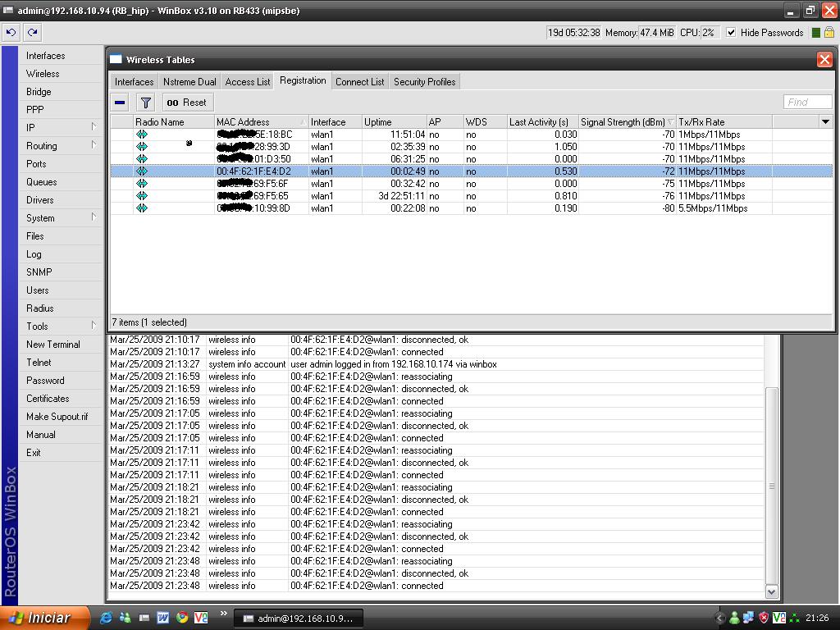Image resolution: width=840 pixels, height=630 pixels.
Task: Click the client icon of row 00:4F:62:1F:E4:D2
Action: [x=141, y=171]
